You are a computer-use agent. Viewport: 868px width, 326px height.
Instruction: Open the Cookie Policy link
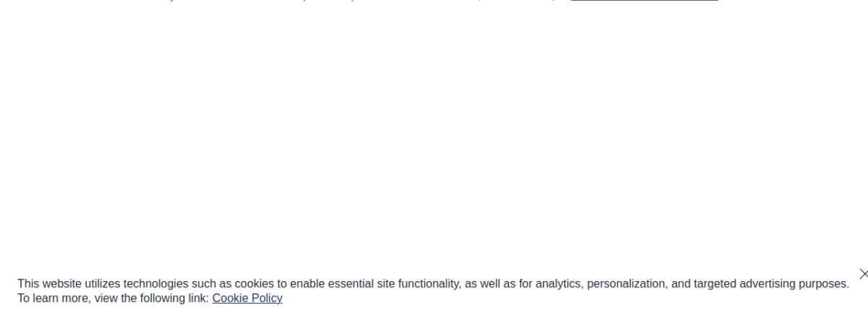(247, 298)
